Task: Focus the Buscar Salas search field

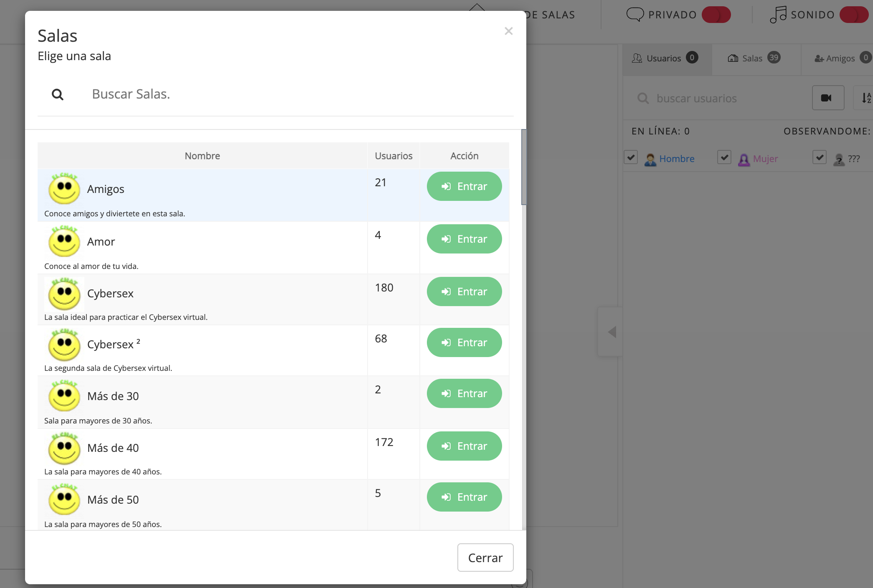Action: tap(292, 94)
